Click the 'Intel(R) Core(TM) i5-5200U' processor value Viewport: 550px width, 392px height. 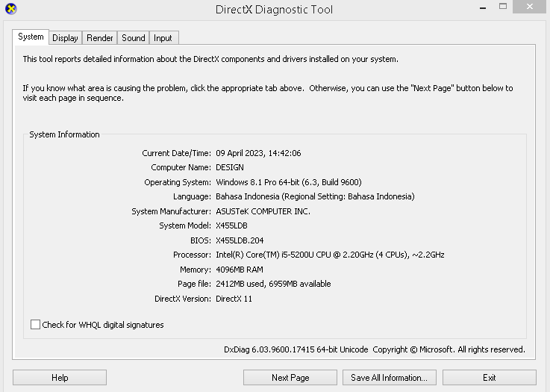pyautogui.click(x=330, y=255)
